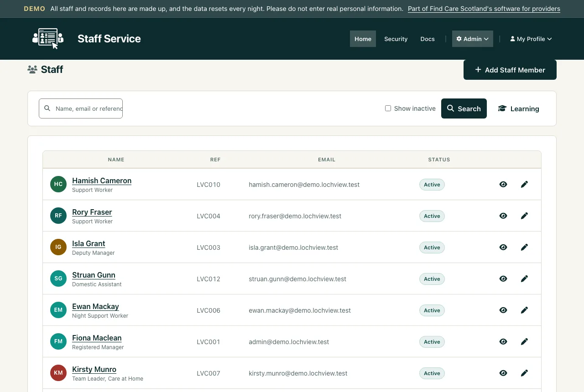
Task: Click reference LVC003
Action: (x=209, y=248)
